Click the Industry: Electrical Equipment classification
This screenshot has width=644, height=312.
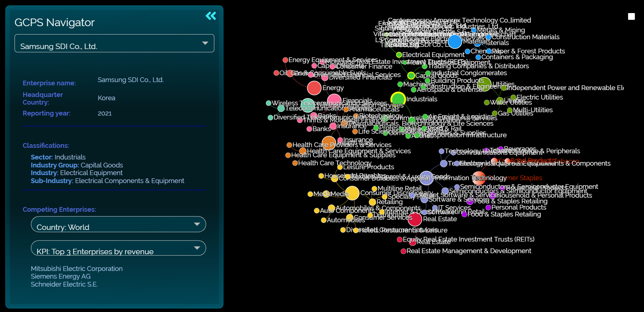77,173
